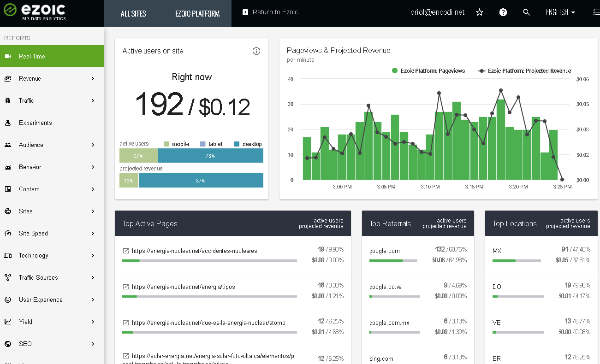600x364 pixels.
Task: Click the star favorites icon in header
Action: click(x=480, y=12)
